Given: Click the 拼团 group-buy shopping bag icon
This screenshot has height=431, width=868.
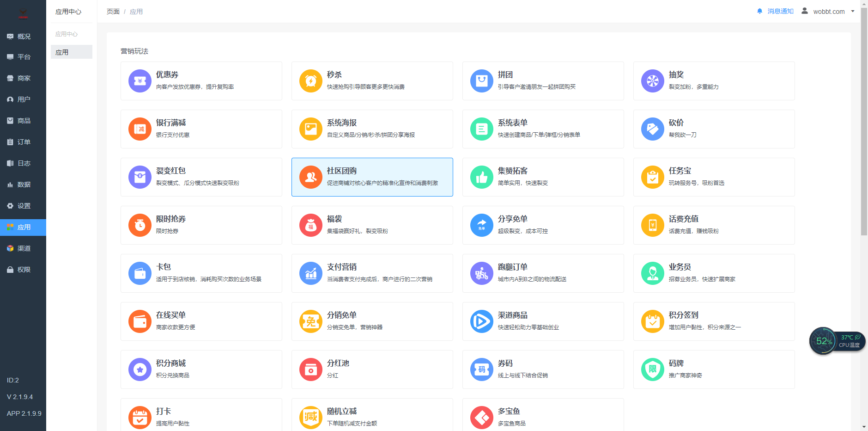Looking at the screenshot, I should (481, 80).
